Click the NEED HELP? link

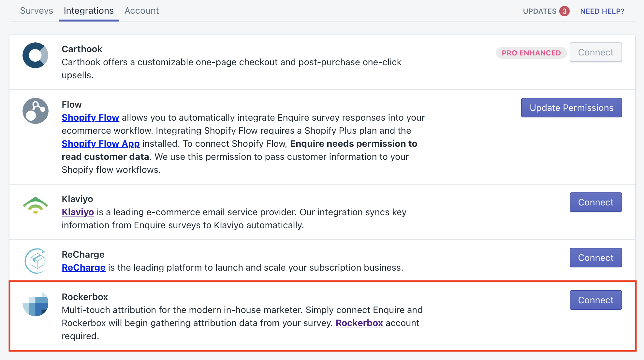(x=602, y=11)
